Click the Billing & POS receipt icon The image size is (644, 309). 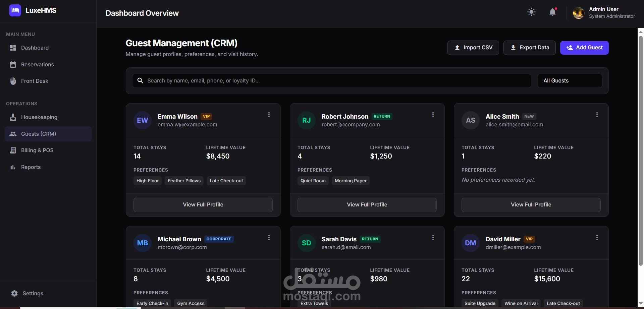coord(13,150)
